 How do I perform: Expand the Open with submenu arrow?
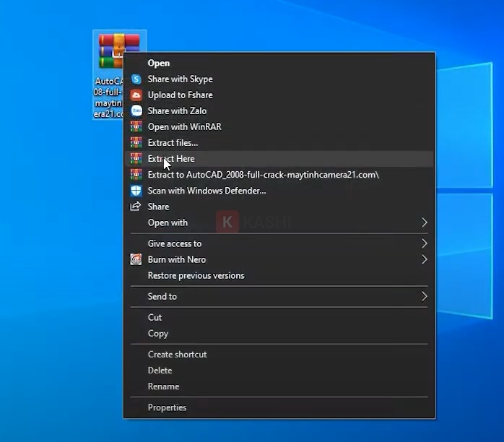425,222
